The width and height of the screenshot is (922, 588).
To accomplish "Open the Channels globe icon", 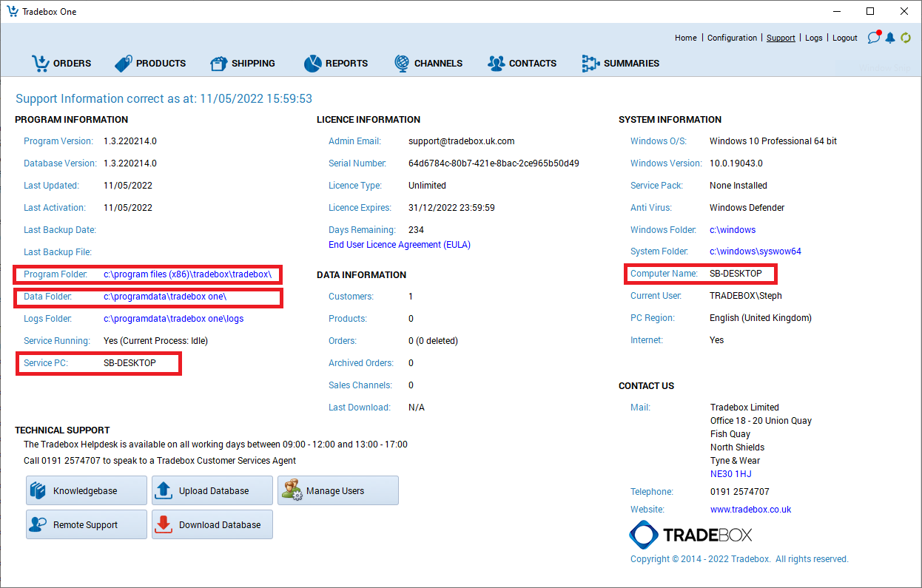I will point(402,64).
